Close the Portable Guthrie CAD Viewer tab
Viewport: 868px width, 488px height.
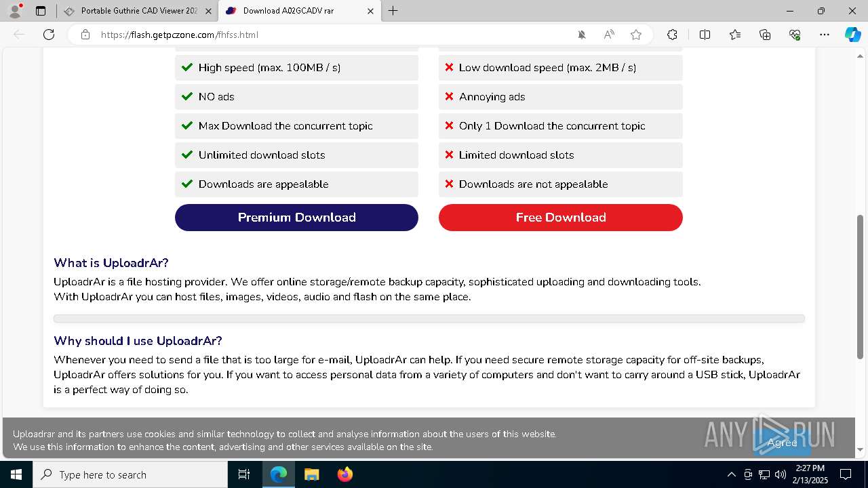click(x=208, y=11)
